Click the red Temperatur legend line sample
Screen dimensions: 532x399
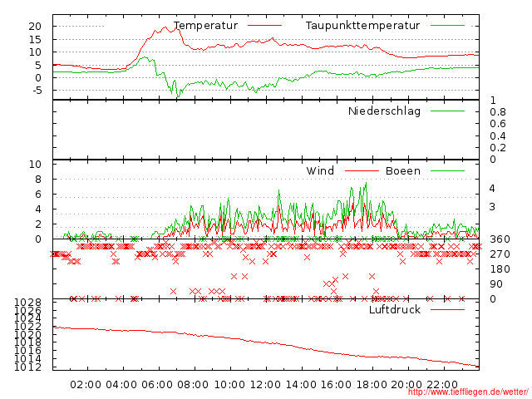264,26
